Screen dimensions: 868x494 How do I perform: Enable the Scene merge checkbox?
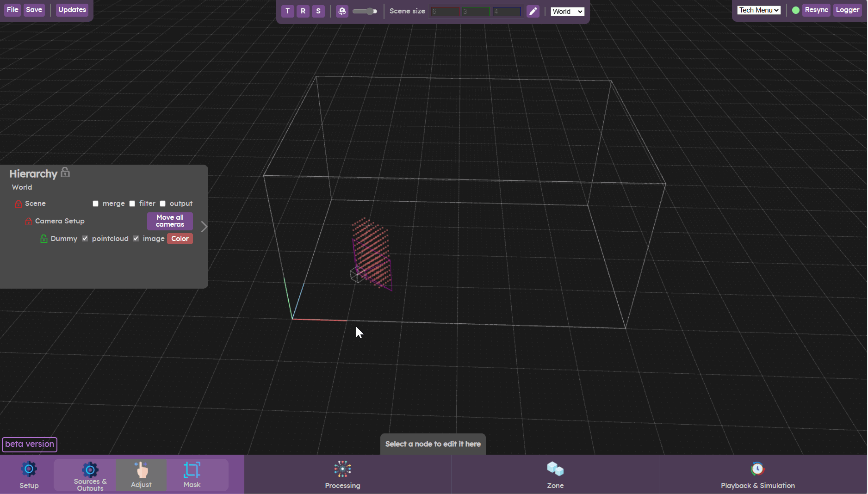pos(96,204)
